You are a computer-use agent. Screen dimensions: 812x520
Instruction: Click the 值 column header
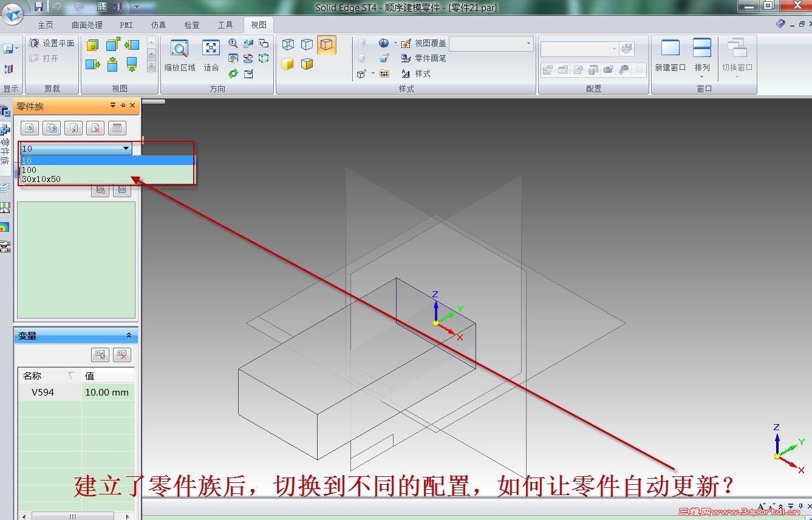(x=107, y=376)
